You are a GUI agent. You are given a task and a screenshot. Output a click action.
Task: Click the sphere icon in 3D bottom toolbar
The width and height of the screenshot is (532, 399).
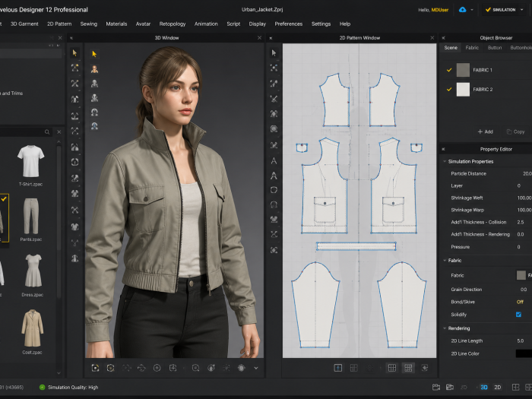[241, 368]
